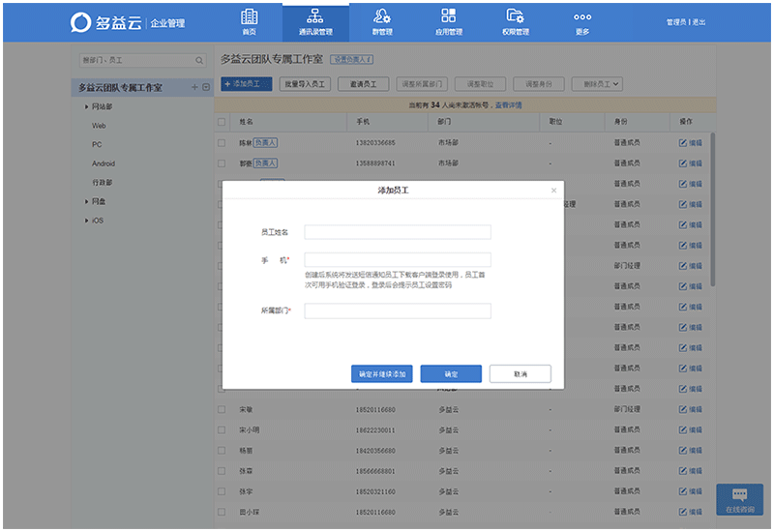774x532 pixels.
Task: Click the 身份 column header
Action: click(620, 122)
